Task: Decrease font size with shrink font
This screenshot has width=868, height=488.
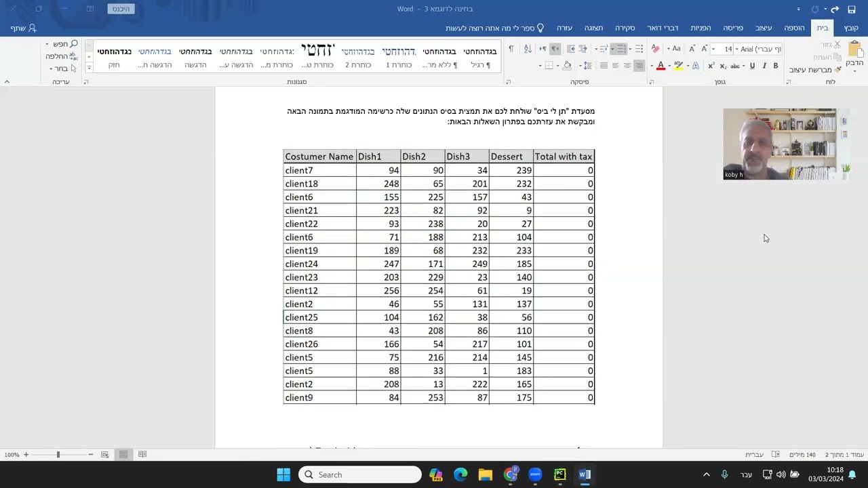Action: point(692,49)
